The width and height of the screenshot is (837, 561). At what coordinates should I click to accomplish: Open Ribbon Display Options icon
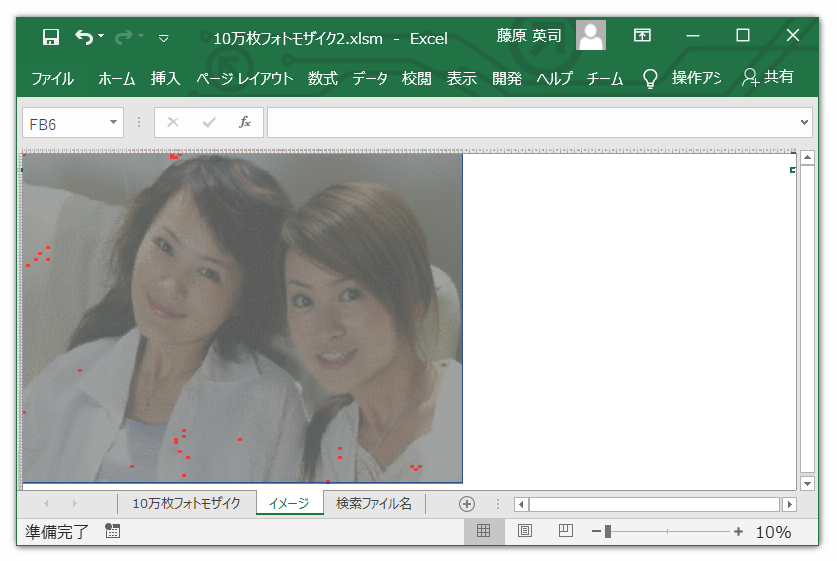[642, 35]
